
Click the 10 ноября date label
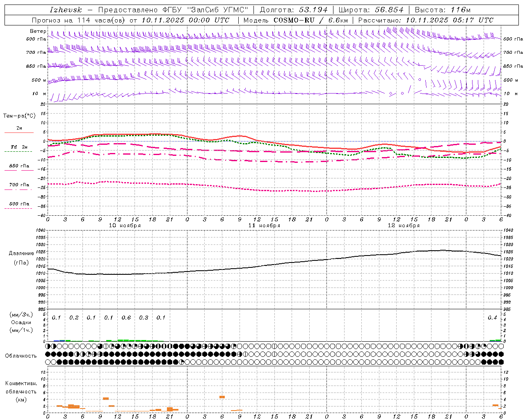(125, 226)
